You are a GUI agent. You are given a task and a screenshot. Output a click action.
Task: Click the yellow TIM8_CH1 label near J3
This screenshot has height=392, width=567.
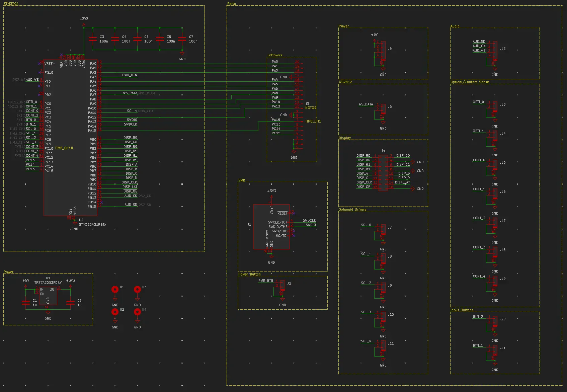pyautogui.click(x=313, y=121)
